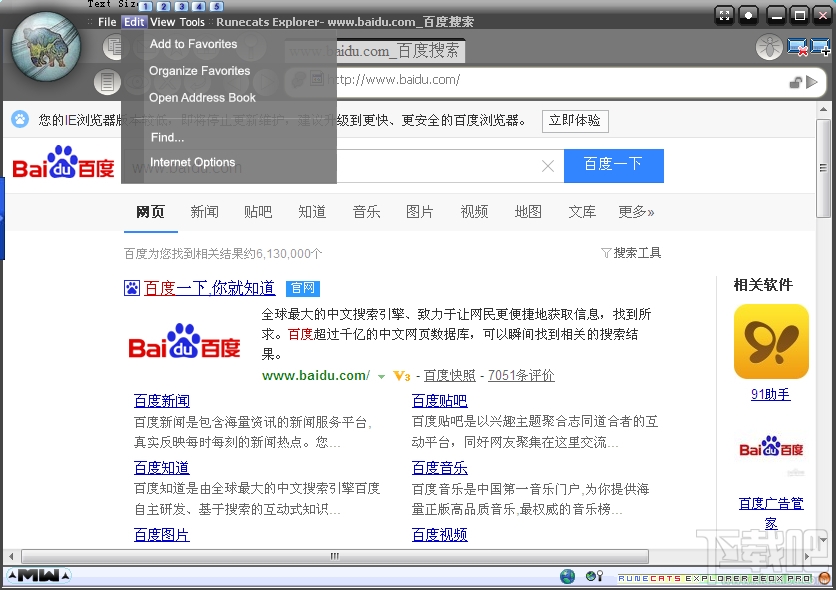Viewport: 836px width, 590px height.
Task: Set text size to level 4
Action: [199, 6]
